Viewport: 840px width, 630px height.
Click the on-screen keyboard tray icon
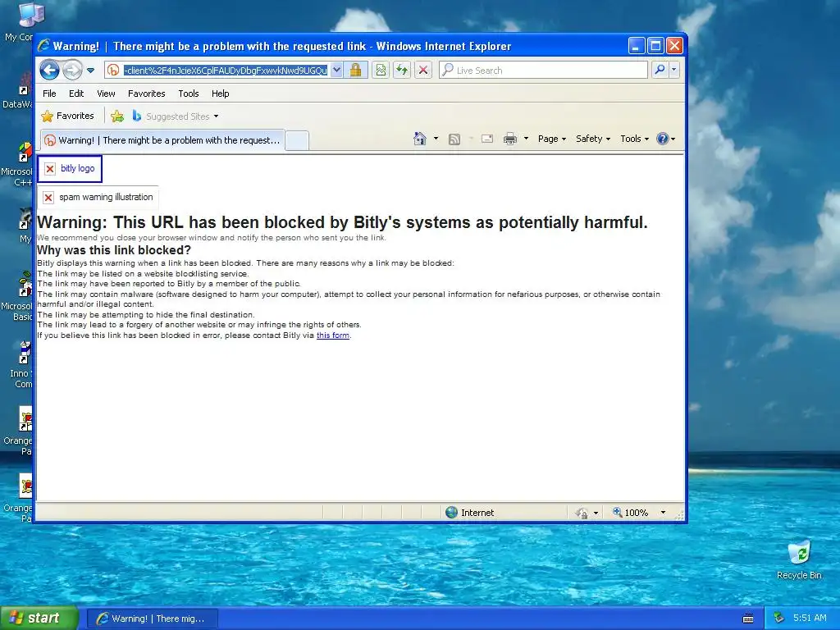tap(748, 619)
